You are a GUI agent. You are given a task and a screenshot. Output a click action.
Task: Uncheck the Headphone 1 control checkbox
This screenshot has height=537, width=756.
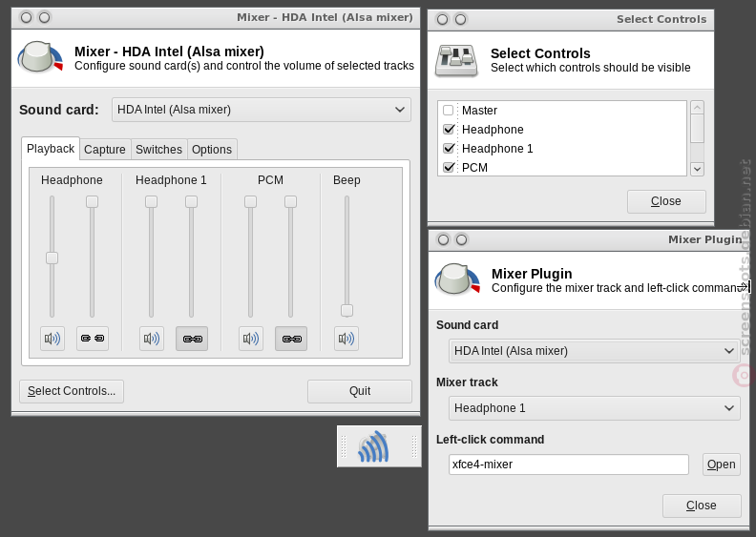coord(449,149)
